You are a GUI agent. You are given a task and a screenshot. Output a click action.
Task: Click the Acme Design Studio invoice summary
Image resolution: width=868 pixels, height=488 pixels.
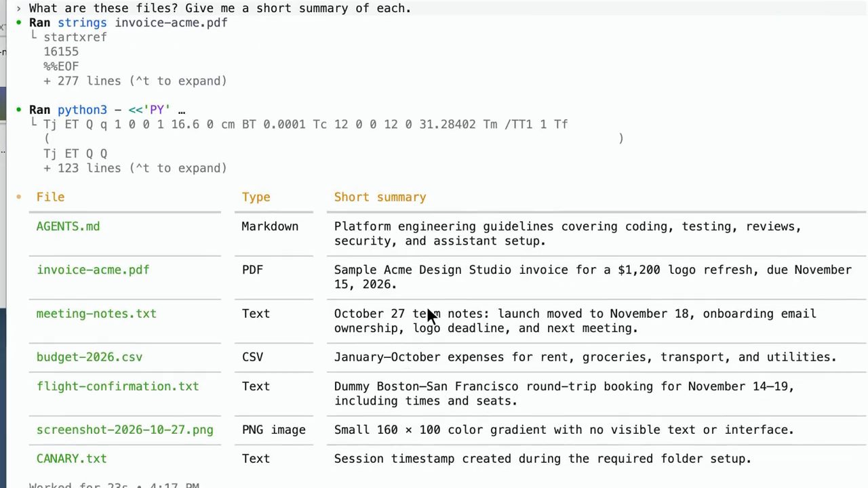coord(593,277)
